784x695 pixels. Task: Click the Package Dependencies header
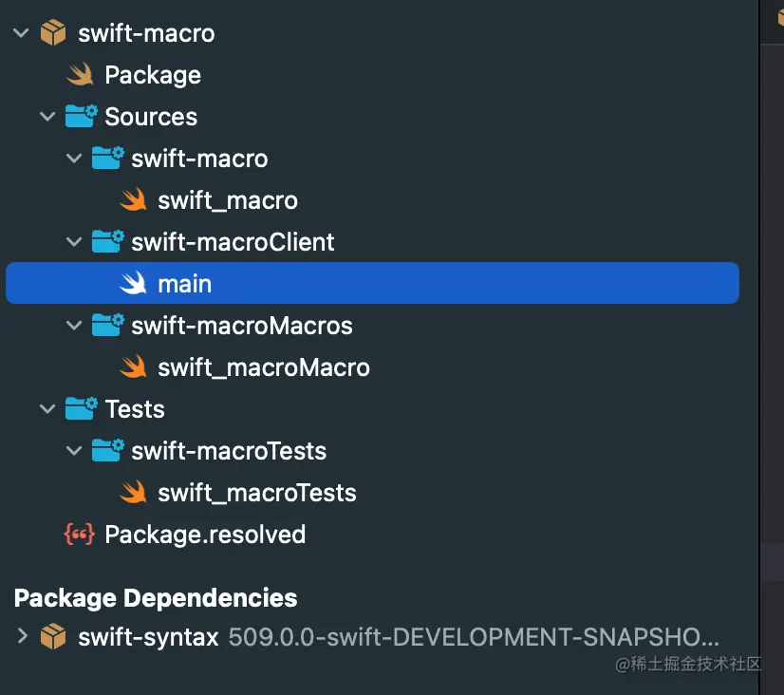[x=156, y=598]
